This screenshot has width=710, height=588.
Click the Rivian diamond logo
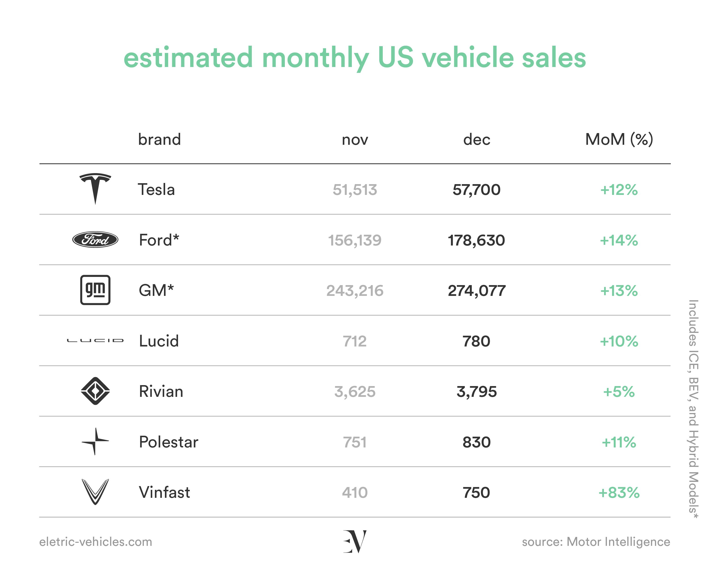click(x=95, y=391)
